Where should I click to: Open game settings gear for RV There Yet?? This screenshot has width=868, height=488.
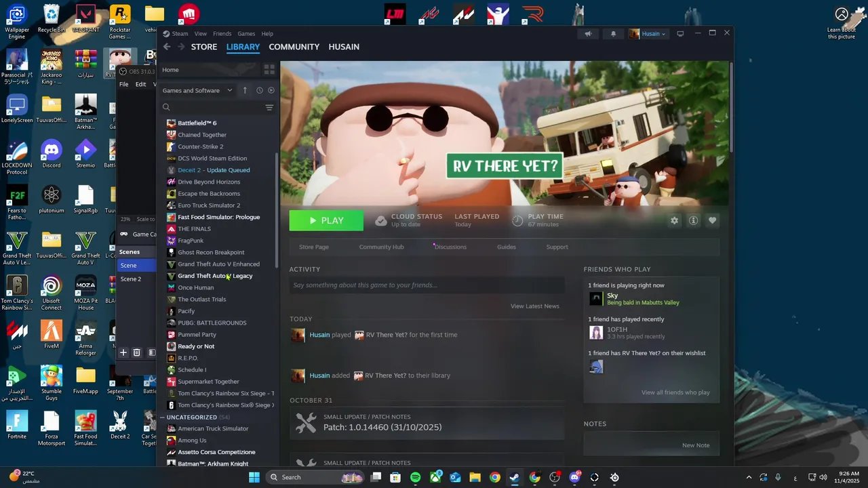click(x=674, y=221)
